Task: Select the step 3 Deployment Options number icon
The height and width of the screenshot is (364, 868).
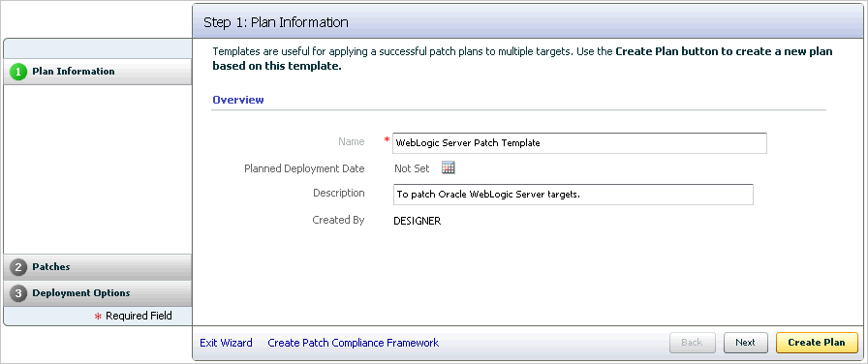Action: [x=18, y=293]
